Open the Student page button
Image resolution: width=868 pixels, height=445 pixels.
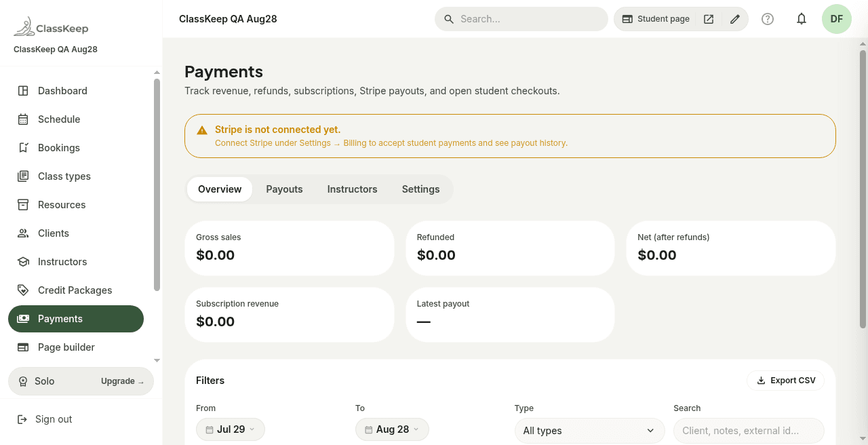pyautogui.click(x=656, y=19)
